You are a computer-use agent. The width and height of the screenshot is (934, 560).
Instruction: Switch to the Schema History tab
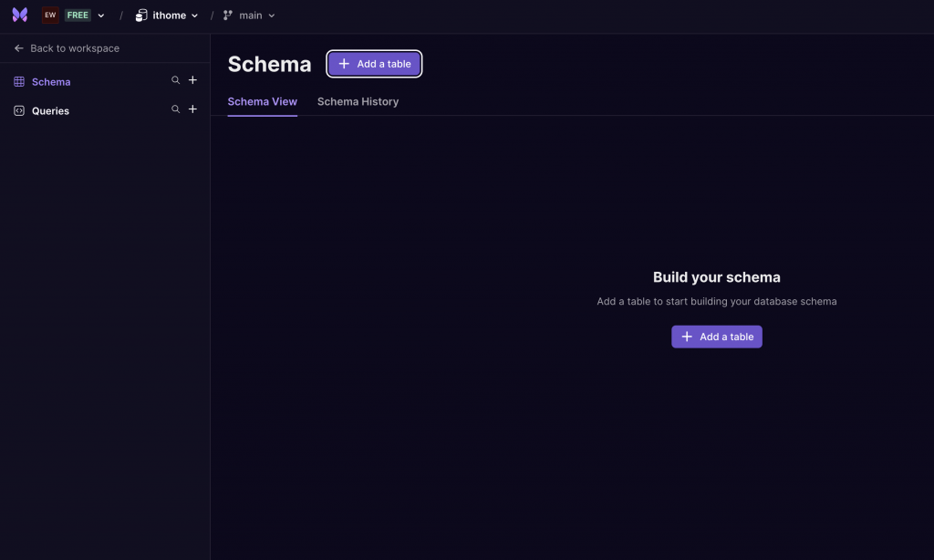(x=358, y=101)
